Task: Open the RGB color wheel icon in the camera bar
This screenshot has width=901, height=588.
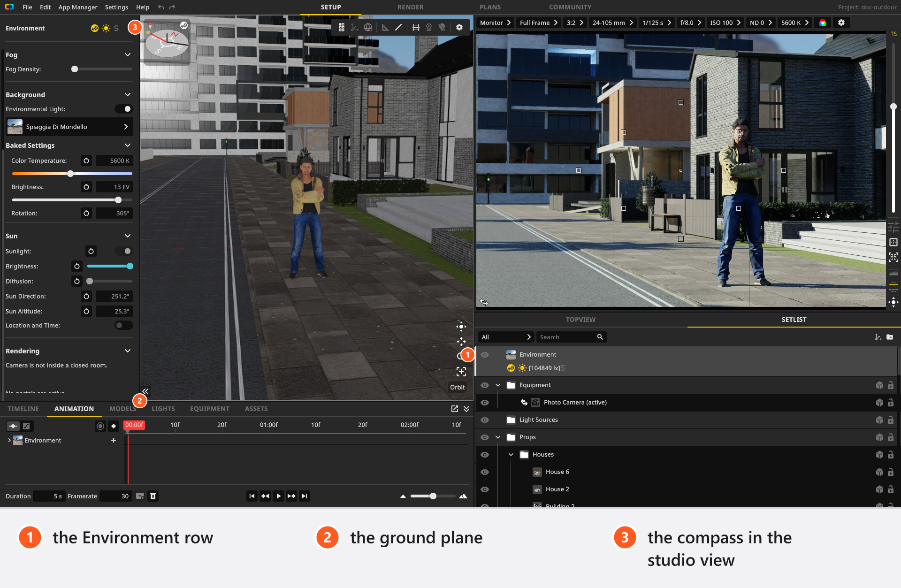Action: tap(823, 23)
